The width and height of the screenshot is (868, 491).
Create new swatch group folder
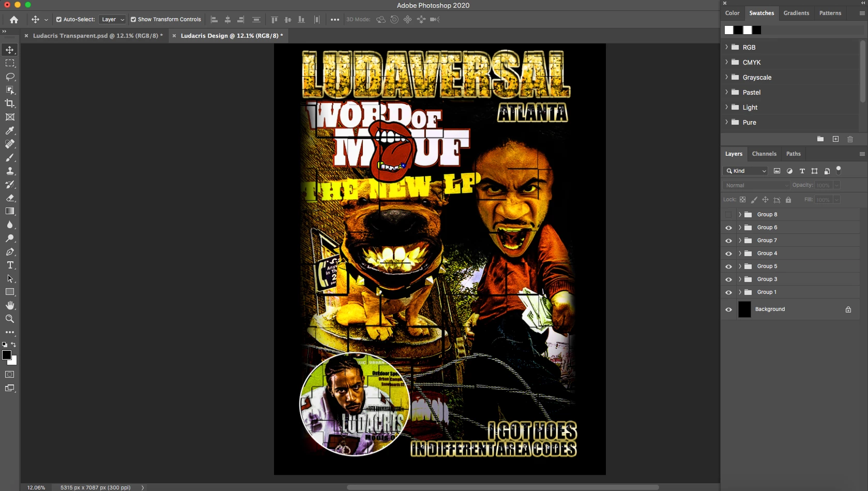[820, 139]
